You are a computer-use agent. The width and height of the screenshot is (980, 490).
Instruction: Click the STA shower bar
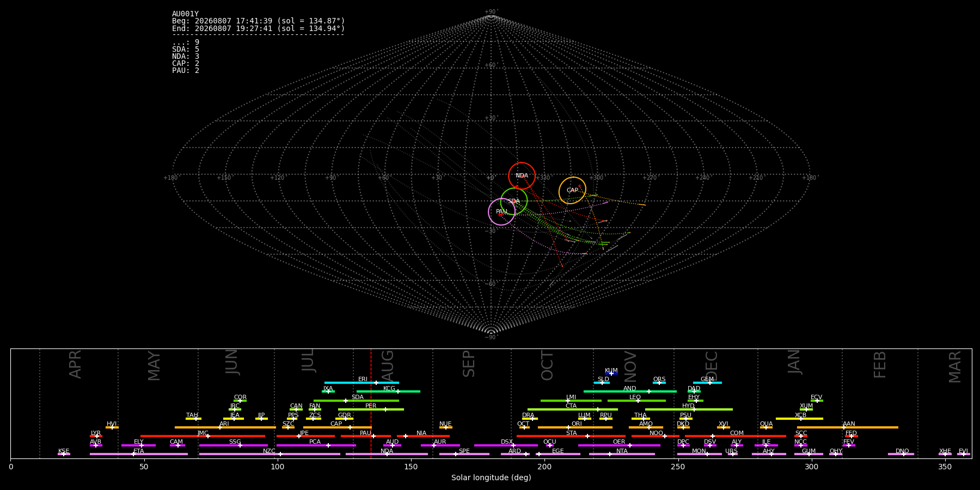coord(571,436)
